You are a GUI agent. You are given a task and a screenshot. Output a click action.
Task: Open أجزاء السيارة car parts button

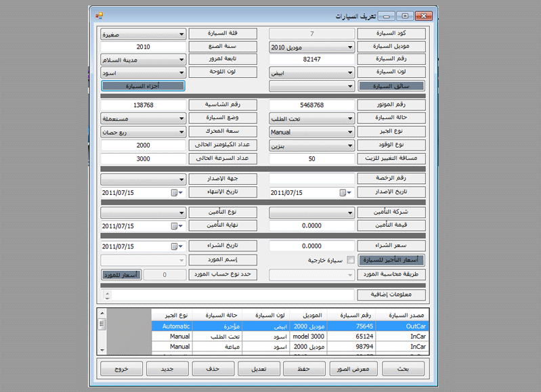(143, 86)
